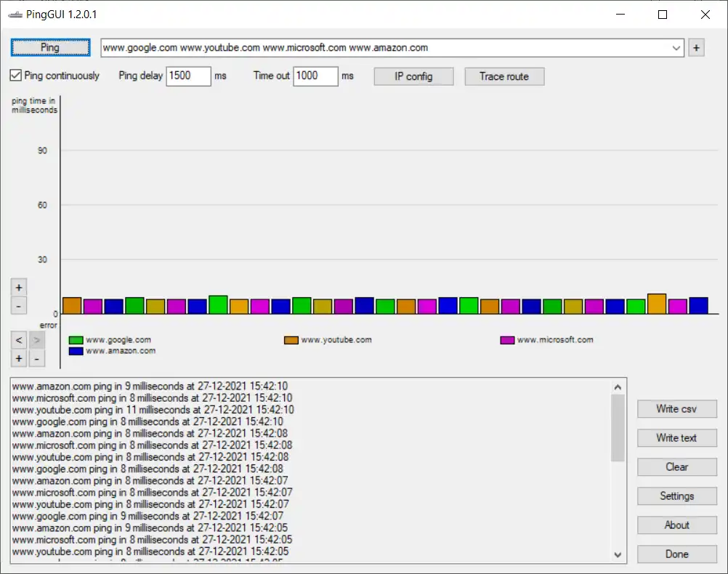Open the host address dropdown list
Viewport: 728px width, 574px height.
(x=676, y=48)
